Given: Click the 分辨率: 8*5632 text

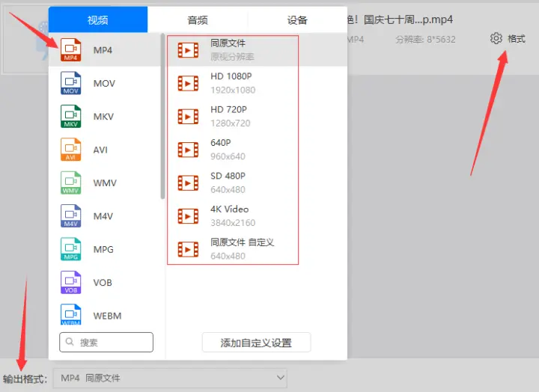Looking at the screenshot, I should (425, 40).
